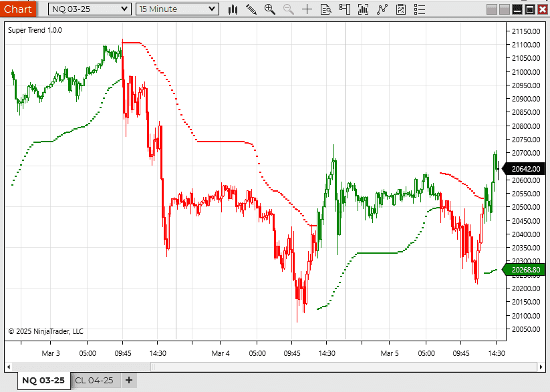Viewport: 550px width, 392px height.
Task: Click the Mar 5 date axis label
Action: [x=390, y=353]
